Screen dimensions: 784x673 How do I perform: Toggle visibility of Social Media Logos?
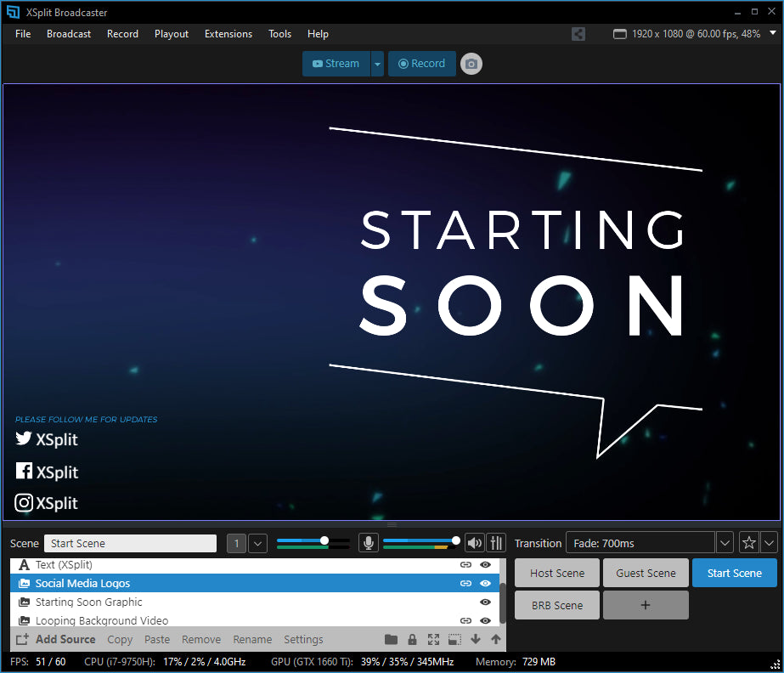pos(486,584)
